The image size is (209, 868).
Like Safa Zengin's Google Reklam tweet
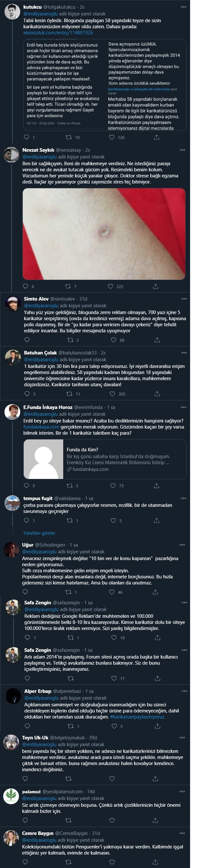[x=114, y=637]
